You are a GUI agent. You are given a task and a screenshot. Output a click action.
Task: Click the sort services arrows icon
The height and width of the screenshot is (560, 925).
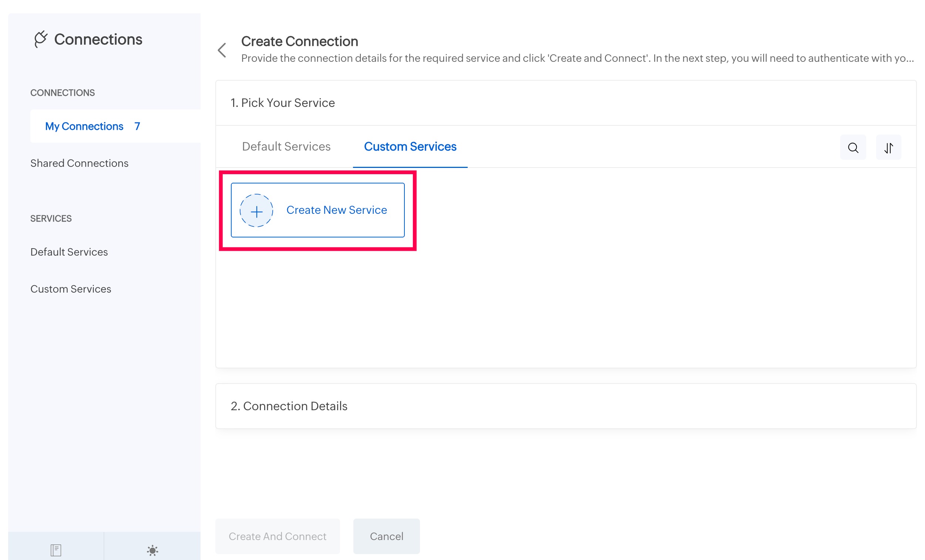(888, 148)
